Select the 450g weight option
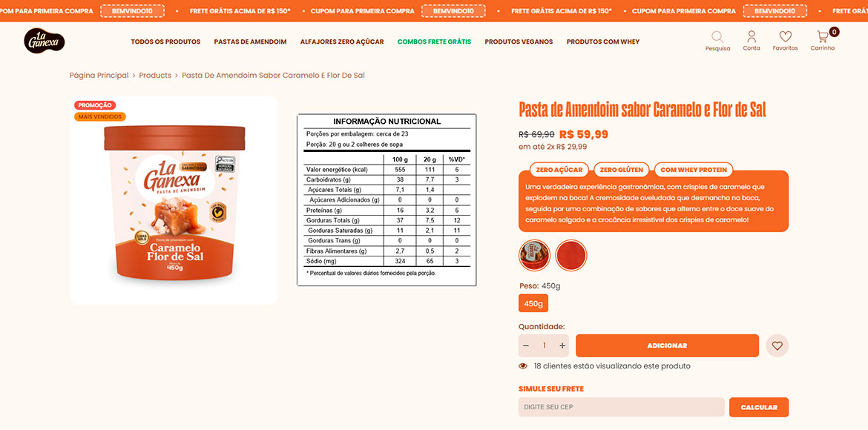The height and width of the screenshot is (430, 868). point(533,303)
